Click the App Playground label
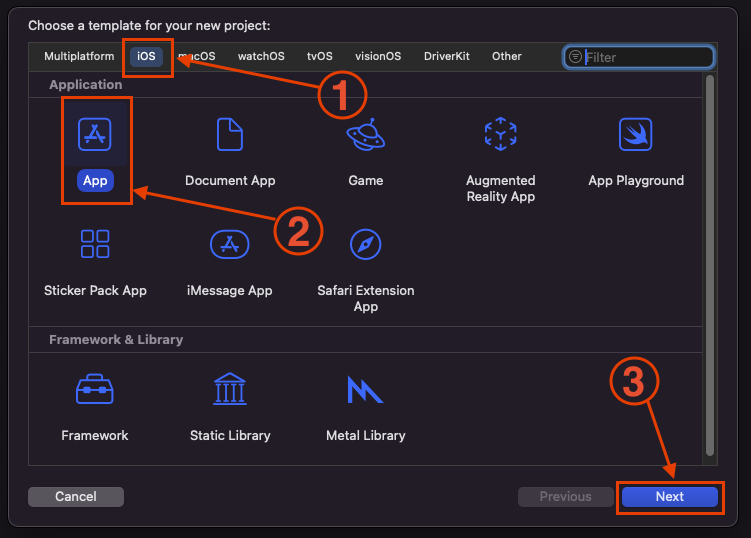This screenshot has height=538, width=751. pos(636,181)
